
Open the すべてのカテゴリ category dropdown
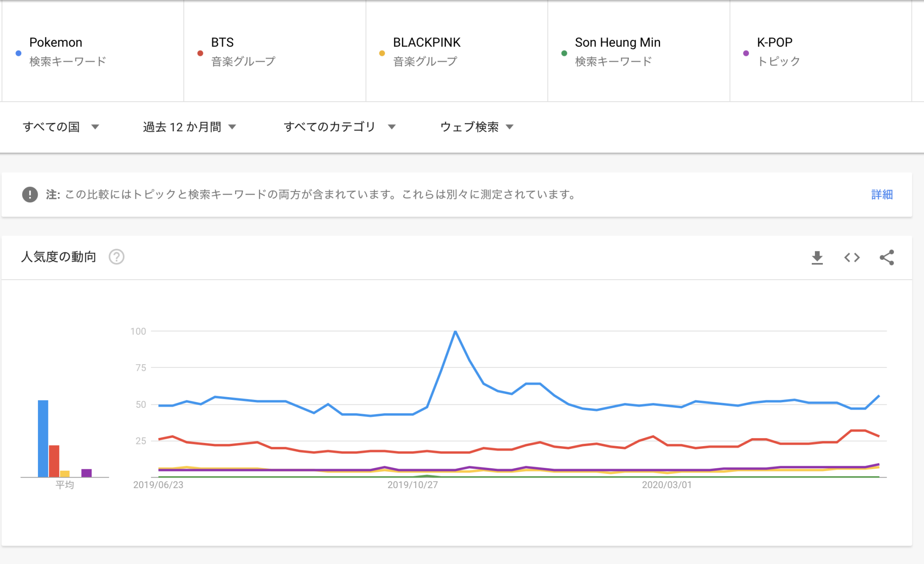[340, 127]
